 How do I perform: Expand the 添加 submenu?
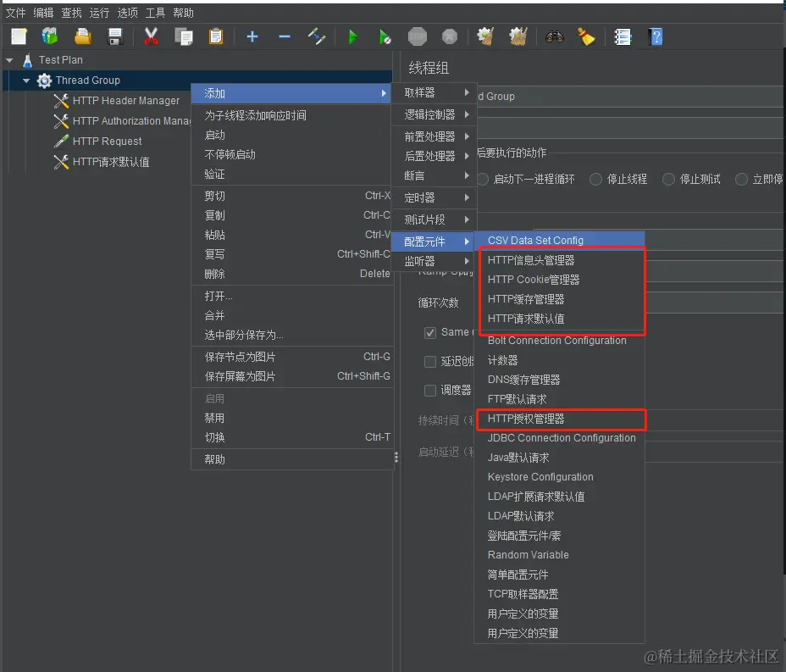pos(291,93)
